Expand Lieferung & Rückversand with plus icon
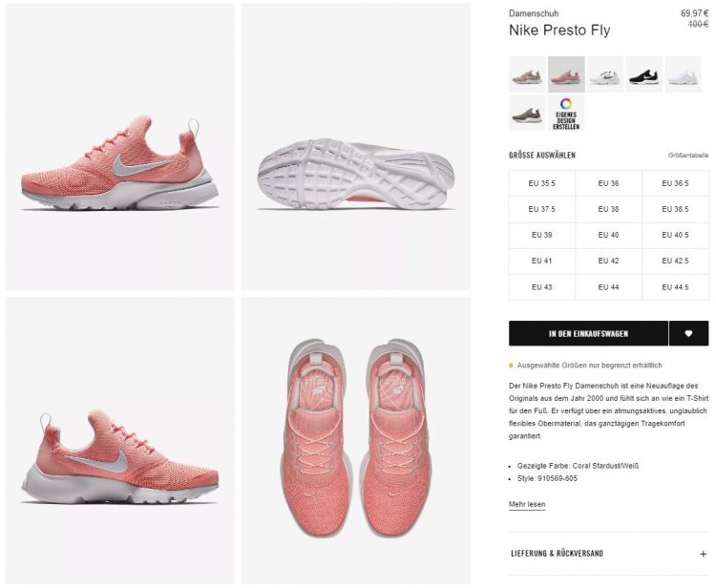This screenshot has width=716, height=588. (x=703, y=554)
